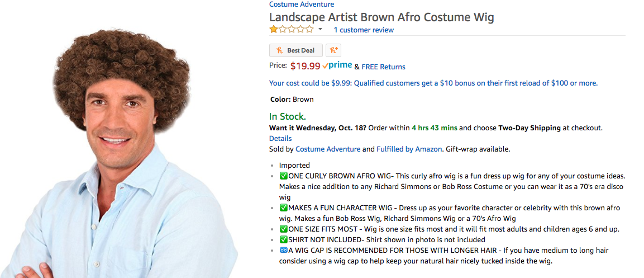Open the shipping Details link
Viewport: 644px width, 278px height.
coord(280,139)
